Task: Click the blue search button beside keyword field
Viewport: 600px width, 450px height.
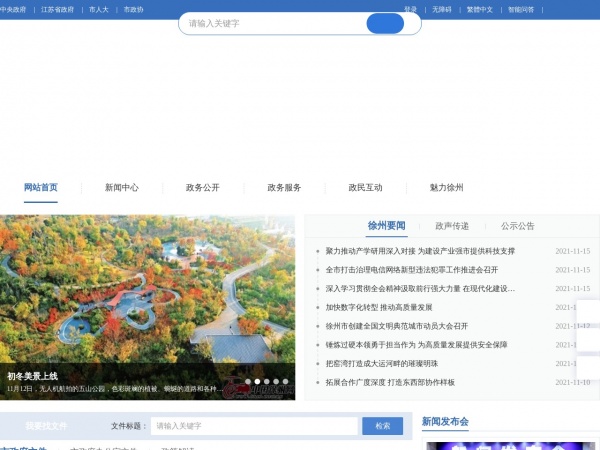Action: coord(385,23)
